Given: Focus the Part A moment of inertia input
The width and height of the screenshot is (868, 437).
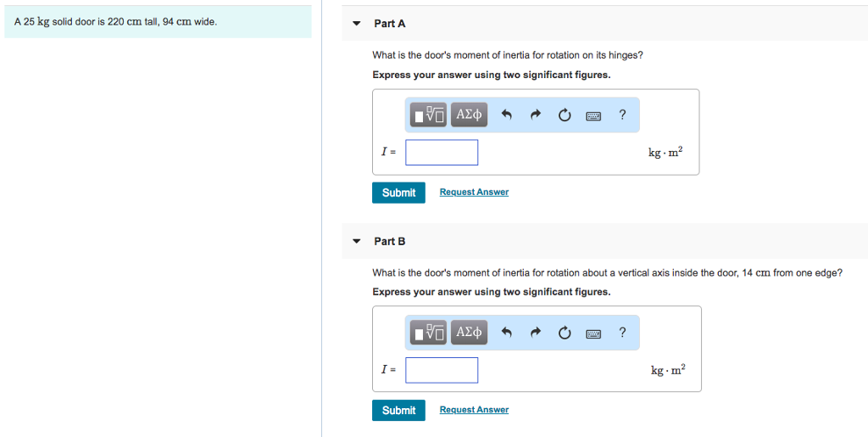Looking at the screenshot, I should 442,153.
